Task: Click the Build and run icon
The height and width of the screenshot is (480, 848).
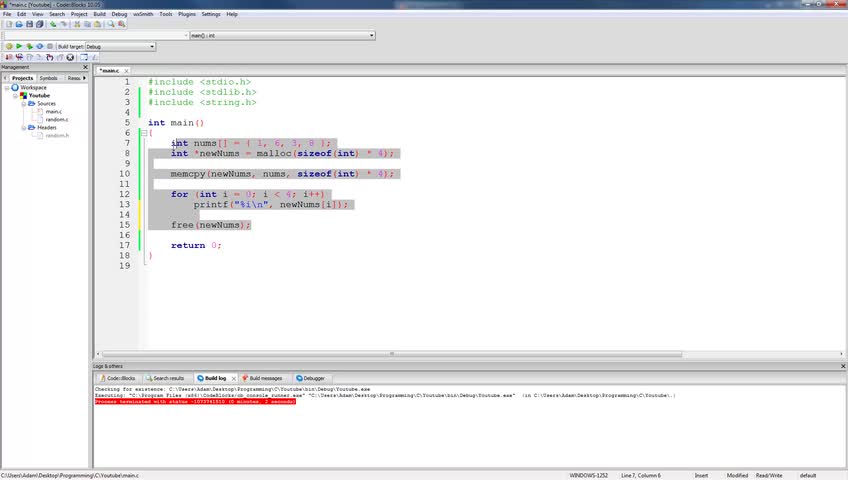Action: pyautogui.click(x=30, y=46)
